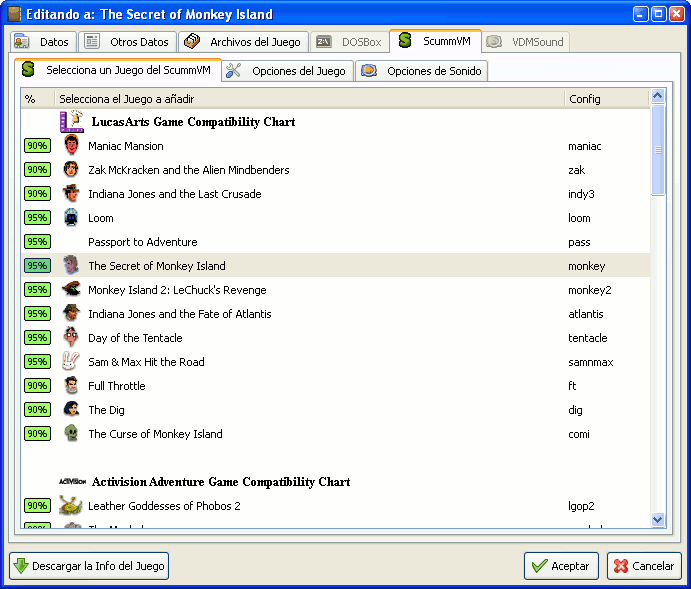The image size is (691, 589).
Task: Click the Activision logo icon
Action: point(72,482)
